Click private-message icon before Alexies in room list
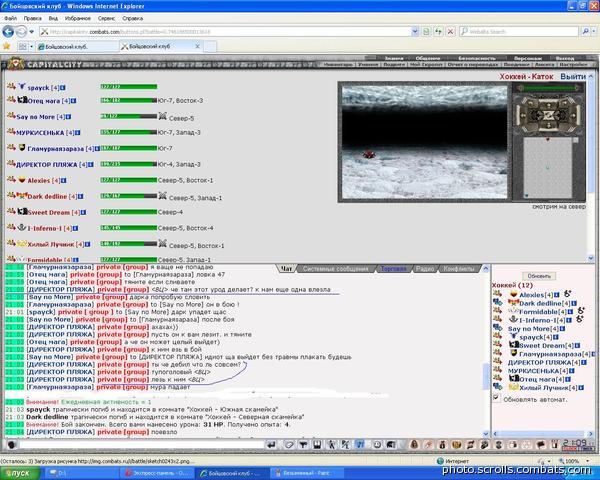The image size is (600, 480). click(x=497, y=294)
